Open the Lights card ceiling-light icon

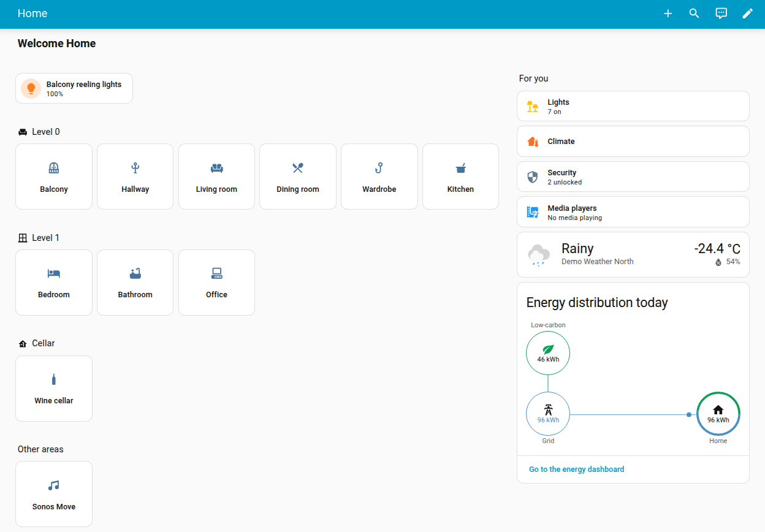pyautogui.click(x=532, y=105)
